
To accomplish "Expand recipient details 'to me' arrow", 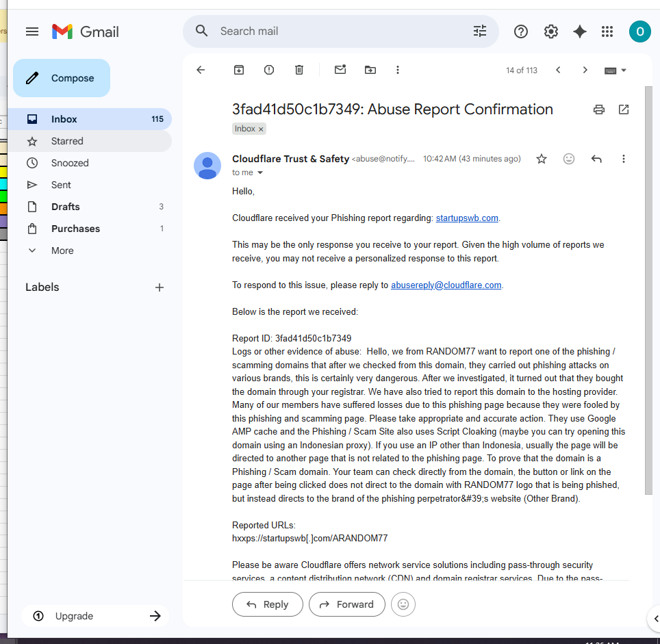I will pos(259,172).
